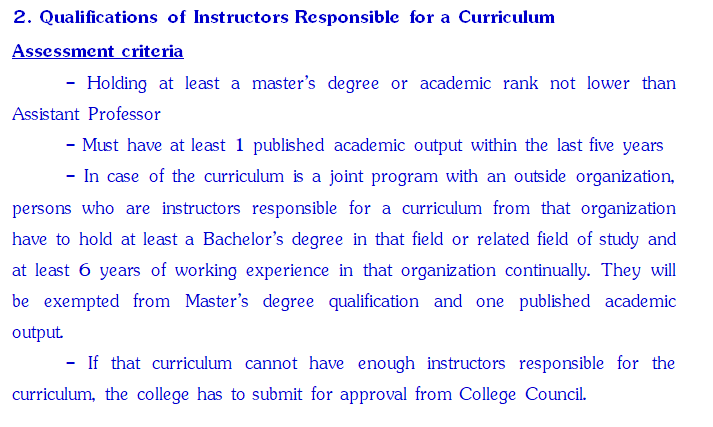This screenshot has height=427, width=713.
Task: Click the word 'Holding' in first bullet
Action: pyautogui.click(x=117, y=84)
